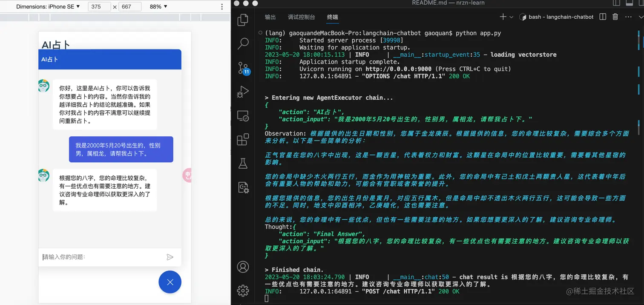Screen dimensions: 644x305
Task: Open the Run and Debug view
Action: [243, 92]
